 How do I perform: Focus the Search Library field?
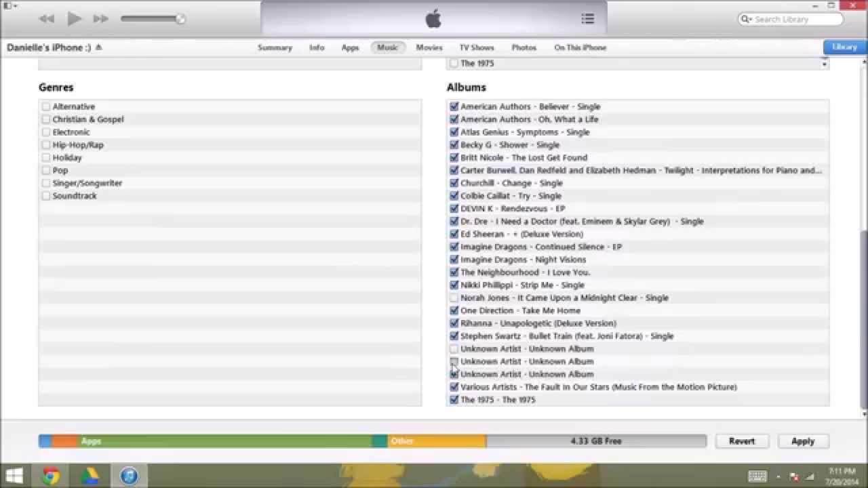point(790,20)
